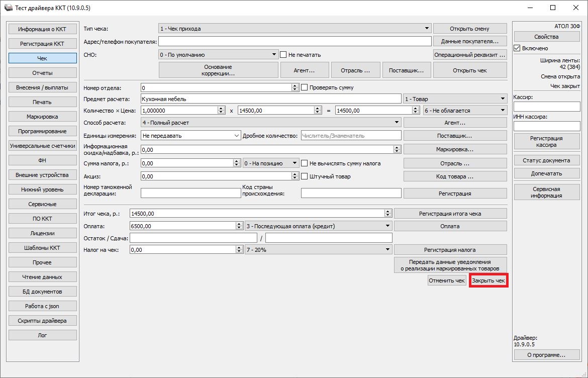Expand the '6 - Не облагается' tax dropdown
This screenshot has width=588, height=378.
(465, 111)
